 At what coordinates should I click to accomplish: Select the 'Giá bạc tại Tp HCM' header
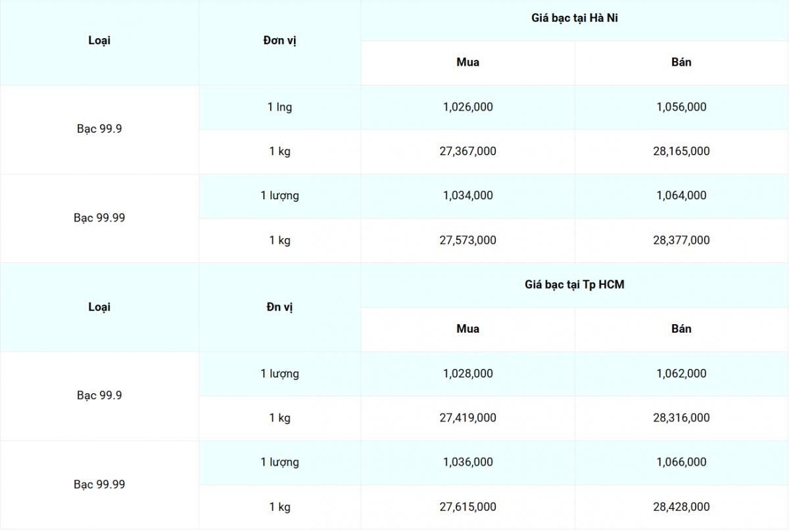575,285
